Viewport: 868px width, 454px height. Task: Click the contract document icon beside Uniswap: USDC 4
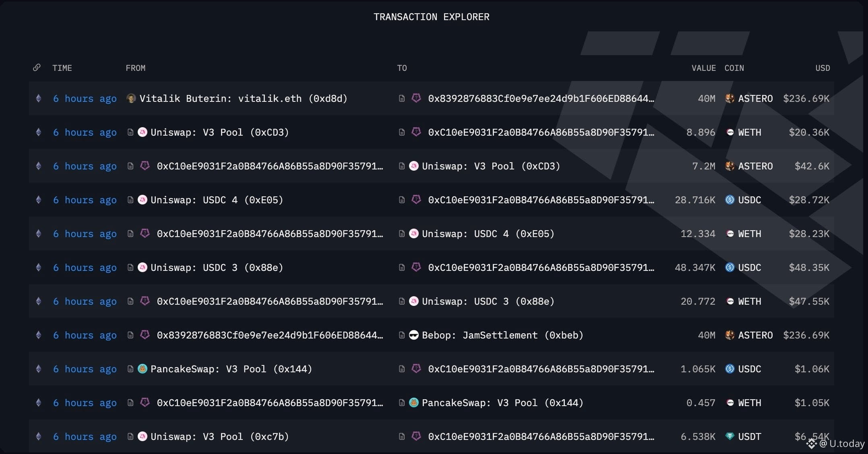(x=130, y=200)
